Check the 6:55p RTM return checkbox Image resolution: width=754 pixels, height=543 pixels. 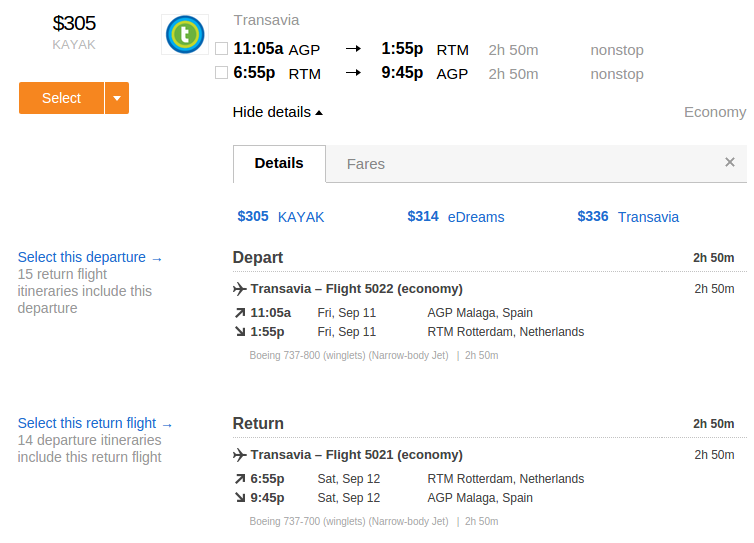click(x=221, y=73)
